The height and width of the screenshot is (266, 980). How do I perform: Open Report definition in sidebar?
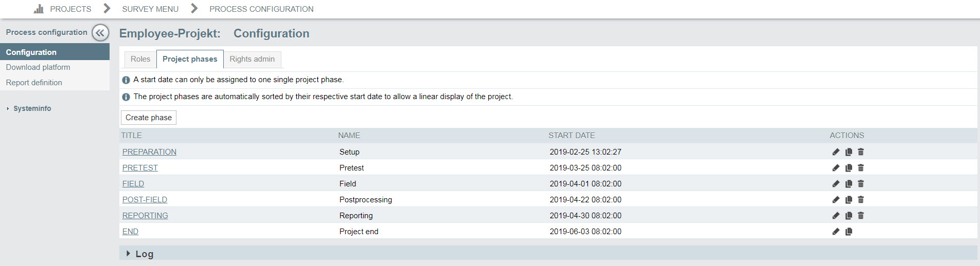point(34,83)
